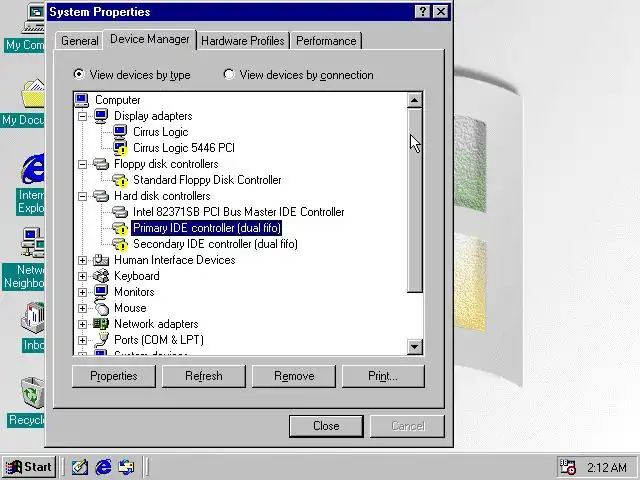Expand the Keyboard branch
640x480 pixels.
click(x=82, y=276)
